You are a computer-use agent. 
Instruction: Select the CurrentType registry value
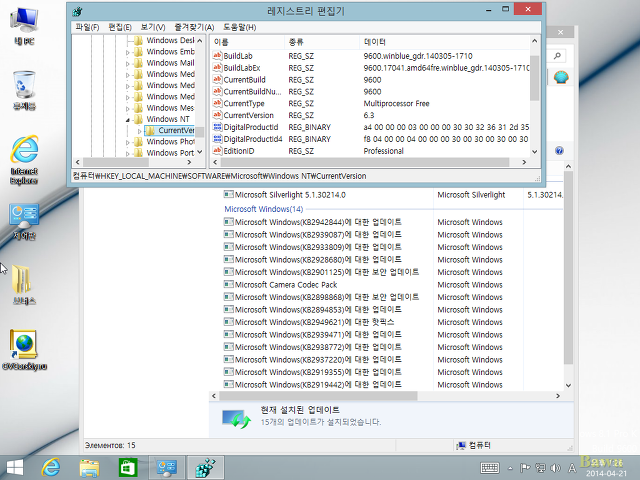tap(244, 103)
